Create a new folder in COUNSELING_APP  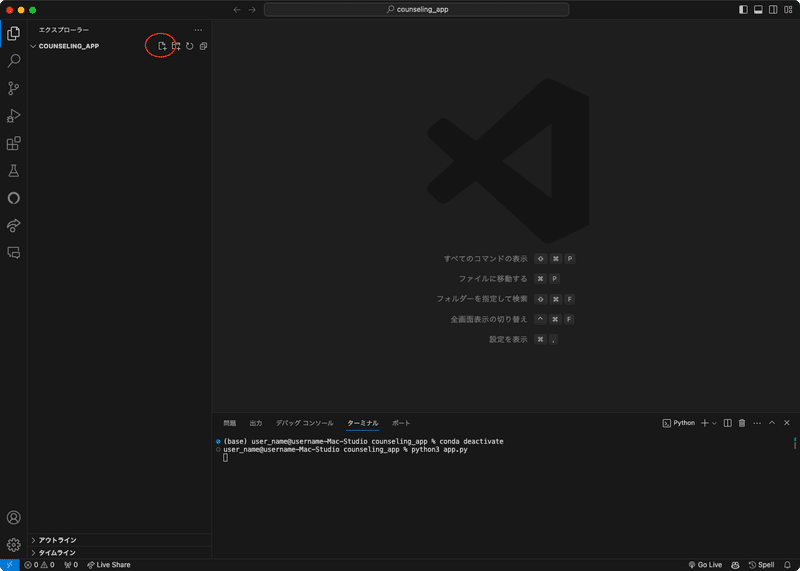pos(176,46)
